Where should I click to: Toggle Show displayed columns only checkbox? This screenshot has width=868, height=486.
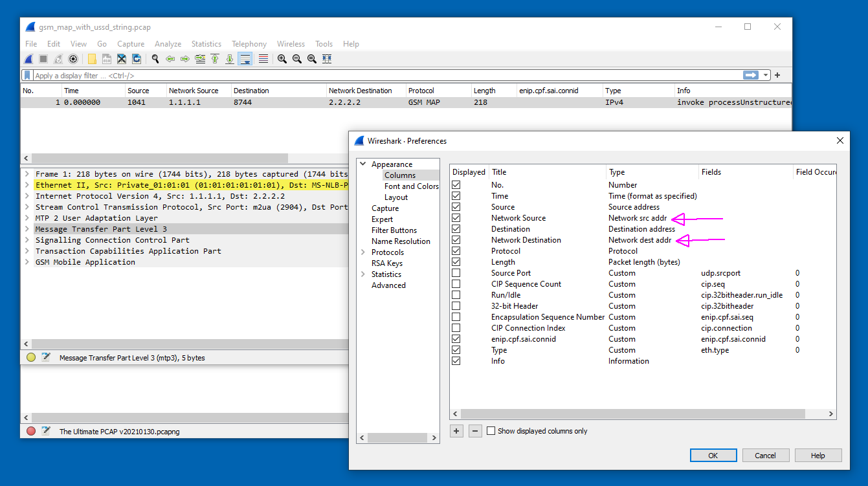coord(491,431)
